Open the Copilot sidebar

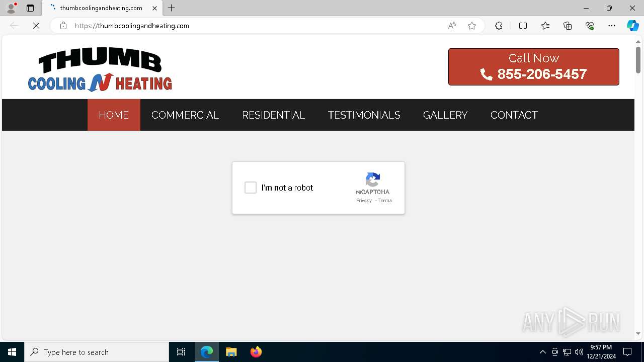tap(632, 26)
